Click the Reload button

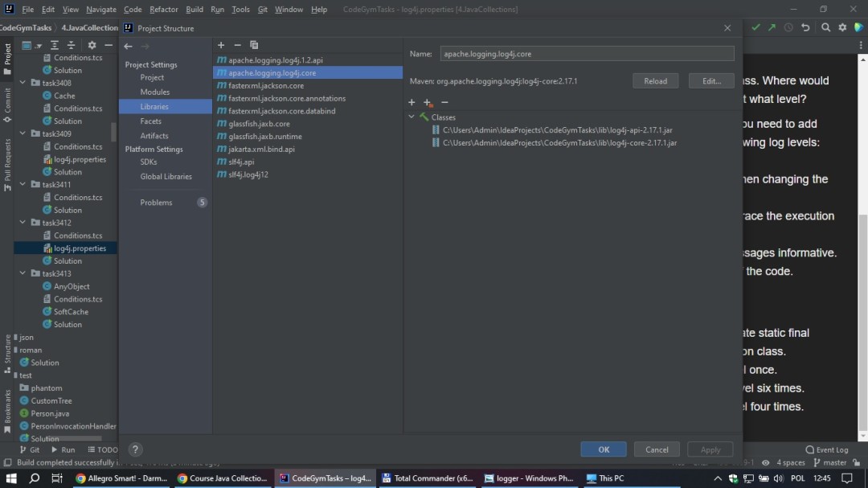click(x=656, y=81)
